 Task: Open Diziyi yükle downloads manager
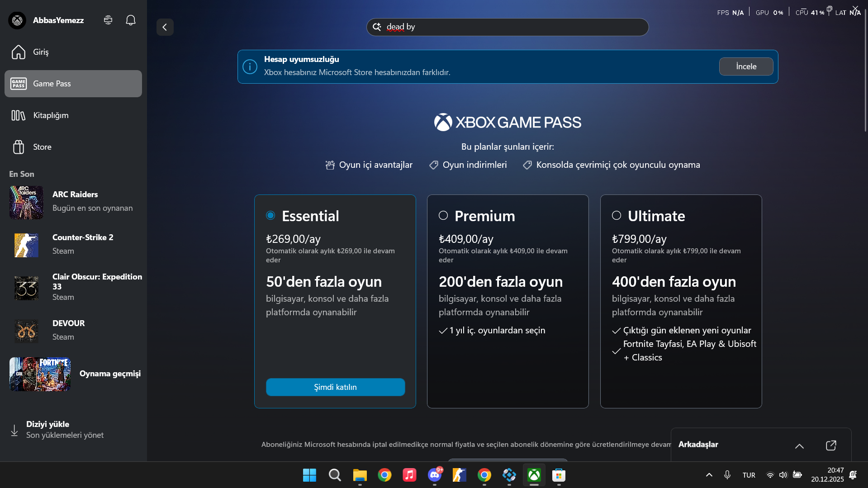pos(73,430)
